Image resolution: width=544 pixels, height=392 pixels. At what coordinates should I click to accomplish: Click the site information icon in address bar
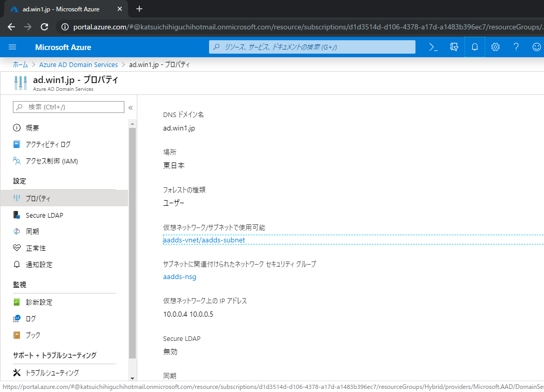click(65, 27)
